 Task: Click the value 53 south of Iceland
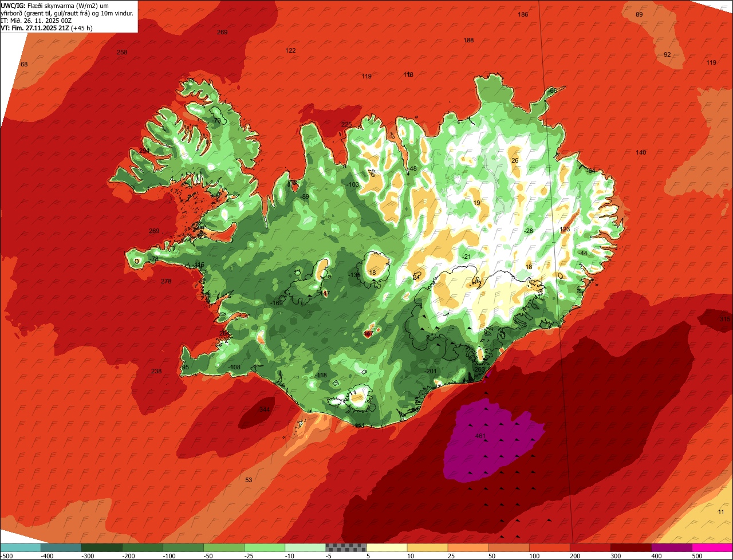tap(249, 480)
